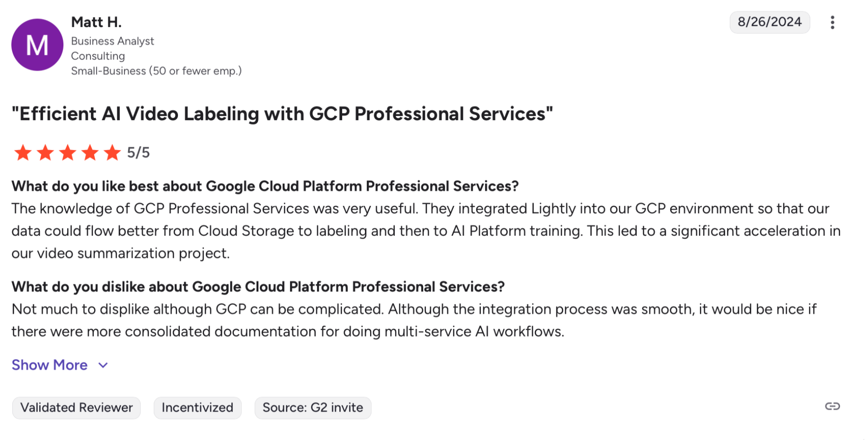Screen dimensions: 868x440
Task: Expand review via Show More chevron
Action: click(103, 365)
